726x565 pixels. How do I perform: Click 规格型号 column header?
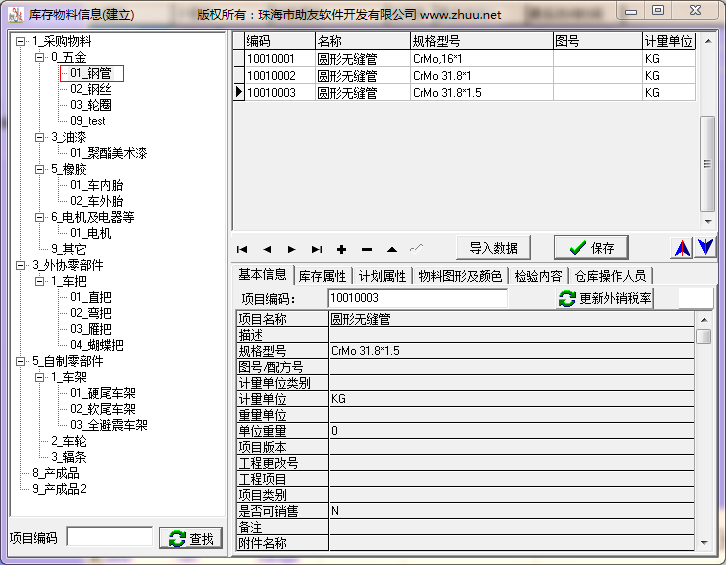(482, 41)
